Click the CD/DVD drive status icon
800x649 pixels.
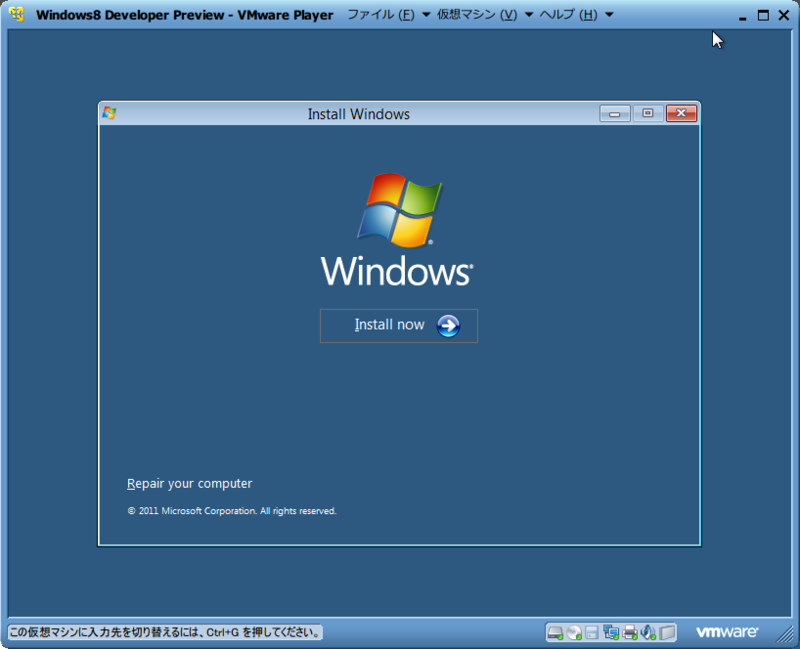574,633
